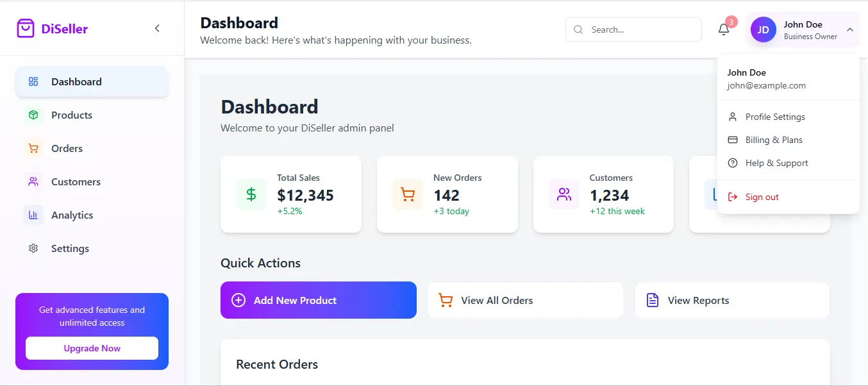868x386 pixels.
Task: Collapse the sidebar with the chevron
Action: [157, 28]
